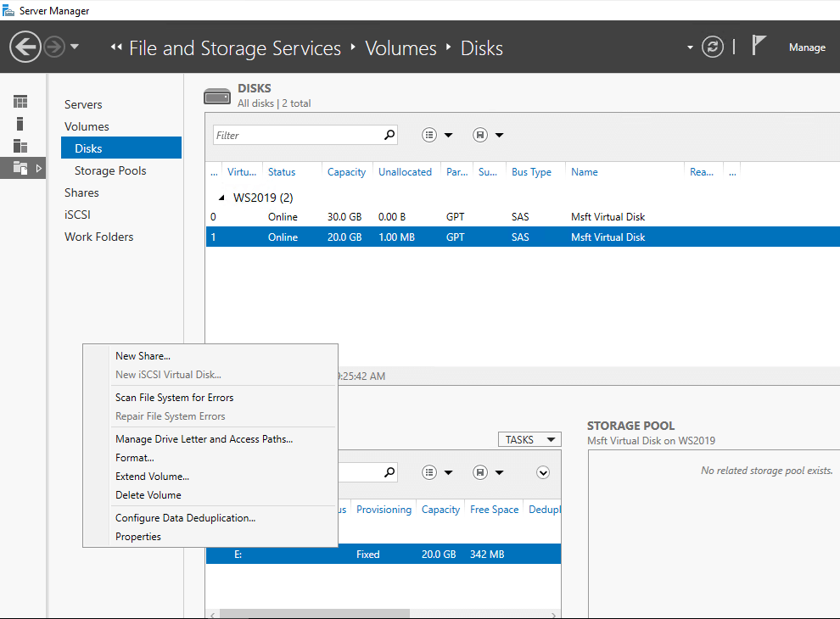This screenshot has width=840, height=619.
Task: Open Local Server icon in sidebar
Action: tap(20, 124)
